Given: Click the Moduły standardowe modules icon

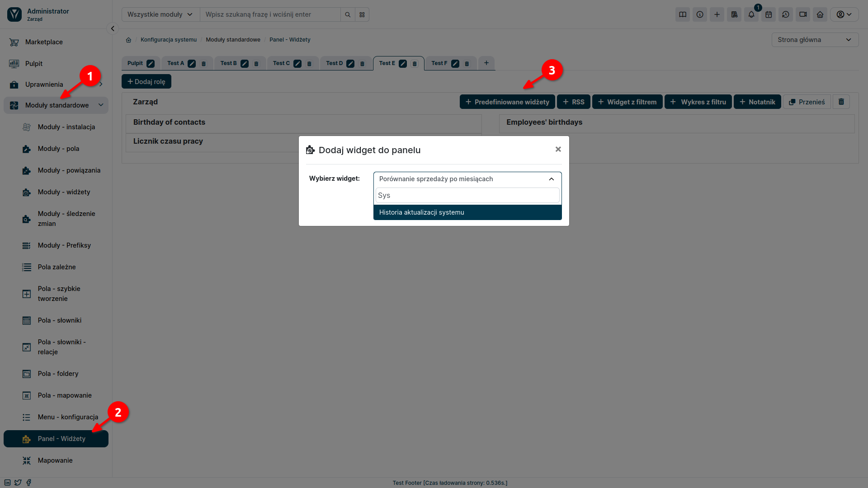Looking at the screenshot, I should point(14,105).
